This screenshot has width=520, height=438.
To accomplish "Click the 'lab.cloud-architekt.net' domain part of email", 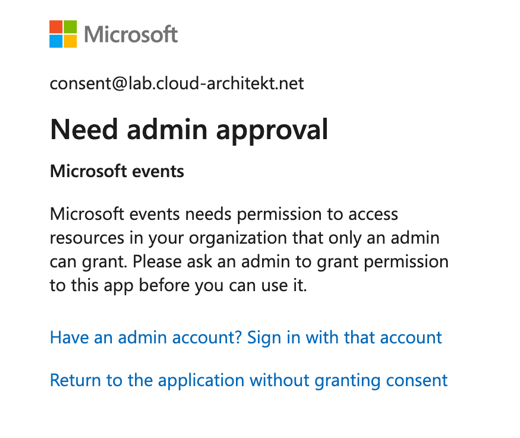I will click(216, 83).
